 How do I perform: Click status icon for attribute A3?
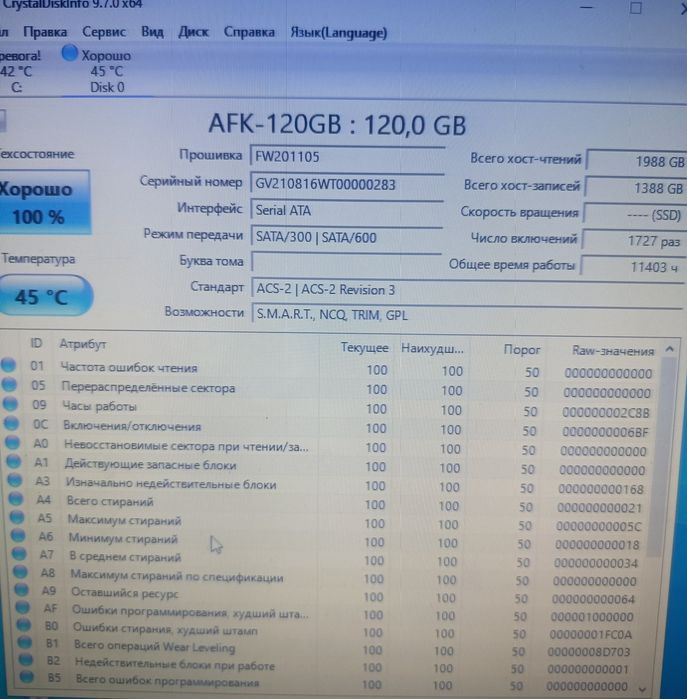(x=15, y=480)
